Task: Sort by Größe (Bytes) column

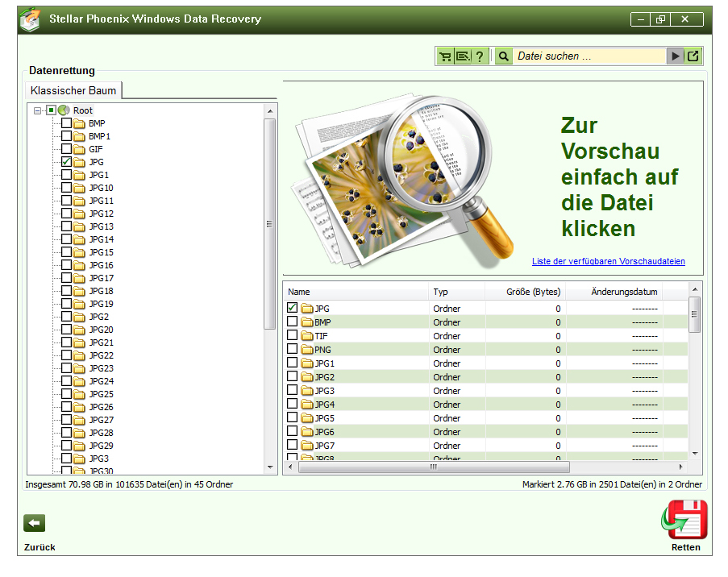Action: coord(526,292)
